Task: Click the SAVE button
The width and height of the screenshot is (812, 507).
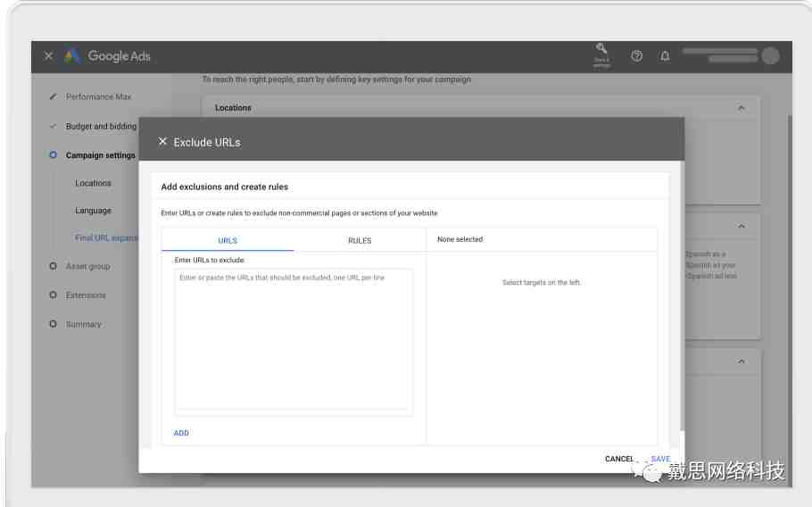Action: (660, 459)
